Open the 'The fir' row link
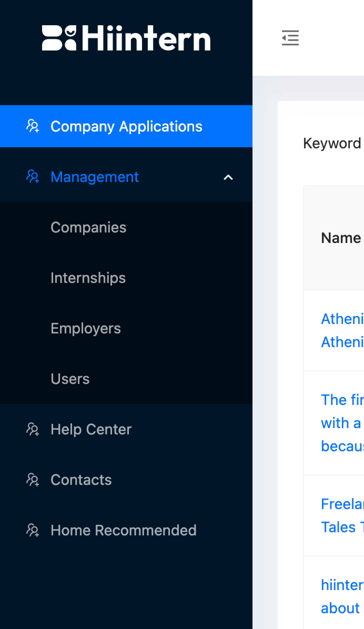This screenshot has height=629, width=364. tap(342, 423)
